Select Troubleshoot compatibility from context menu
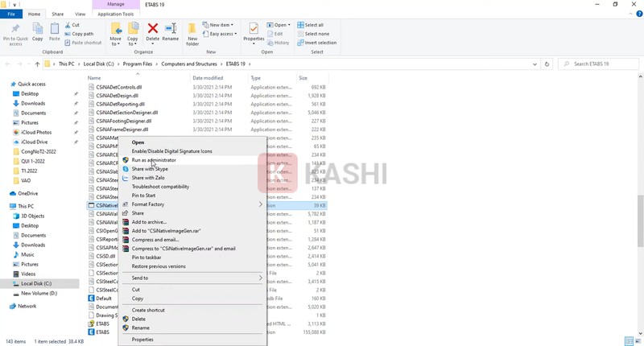The height and width of the screenshot is (346, 644). pyautogui.click(x=160, y=187)
